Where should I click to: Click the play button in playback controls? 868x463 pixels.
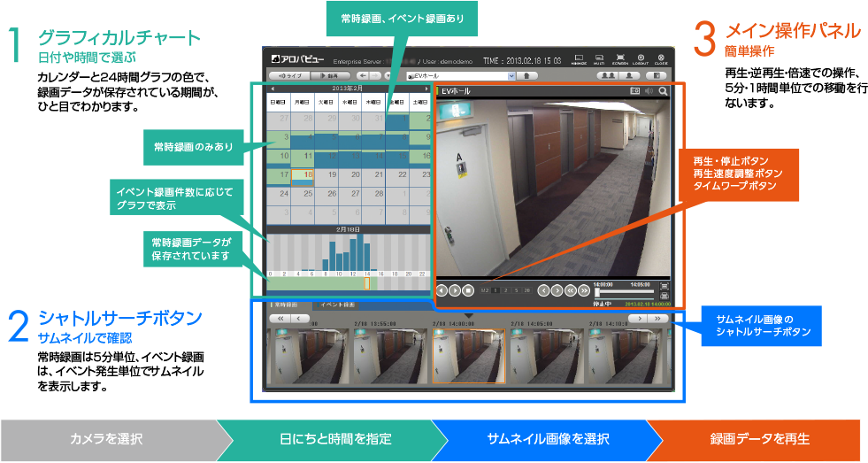(x=455, y=289)
